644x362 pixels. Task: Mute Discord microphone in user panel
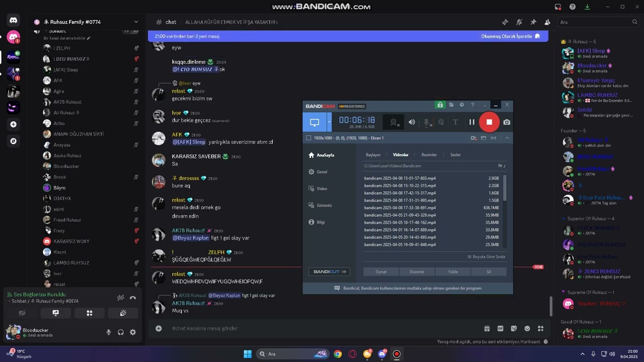[108, 332]
